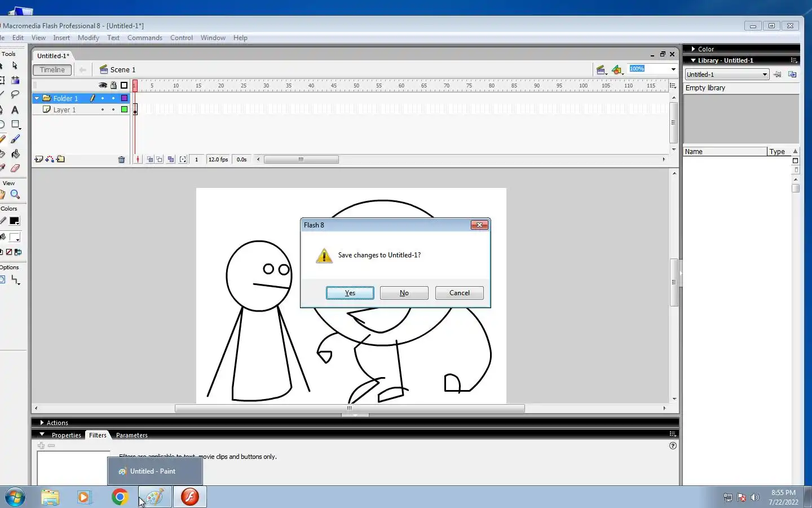Toggle visibility of all layers eye icon
Screen dimensions: 812x508
click(103, 85)
